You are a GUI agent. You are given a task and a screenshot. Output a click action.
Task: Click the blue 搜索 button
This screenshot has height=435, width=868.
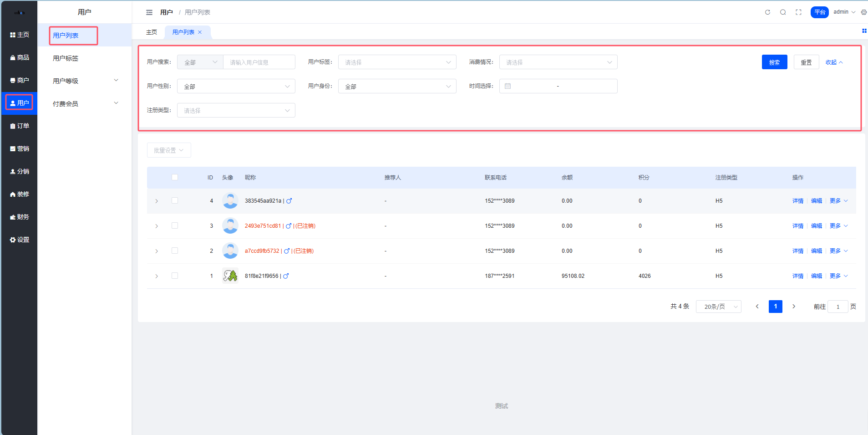click(774, 62)
